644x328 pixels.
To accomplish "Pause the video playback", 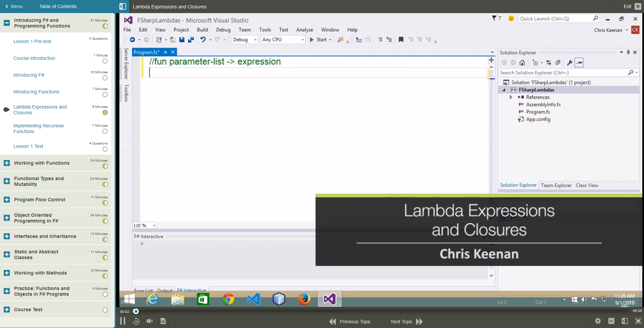I will pos(123,321).
